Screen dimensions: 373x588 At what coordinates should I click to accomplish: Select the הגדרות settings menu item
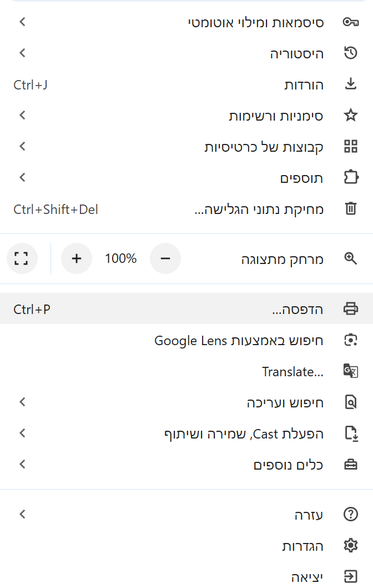pyautogui.click(x=303, y=546)
